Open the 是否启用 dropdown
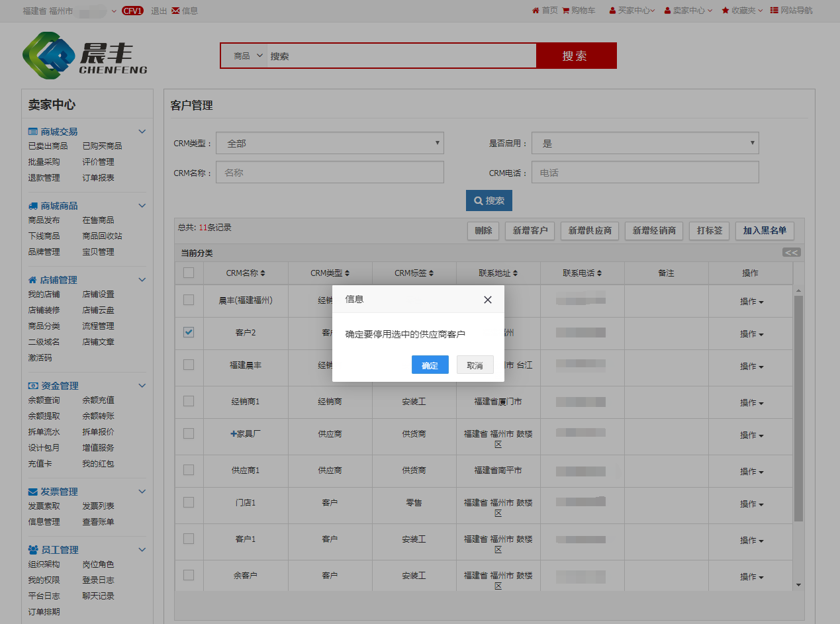This screenshot has width=840, height=624. (645, 143)
